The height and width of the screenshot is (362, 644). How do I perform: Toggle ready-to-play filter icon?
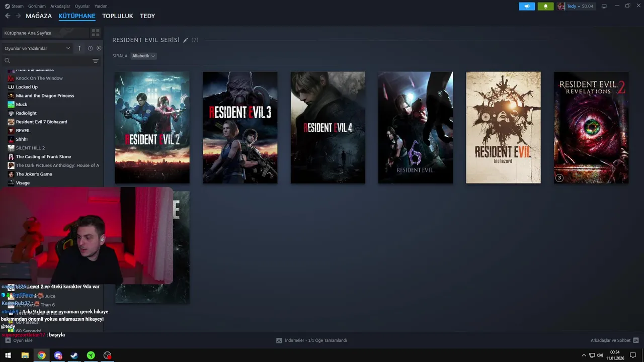99,48
